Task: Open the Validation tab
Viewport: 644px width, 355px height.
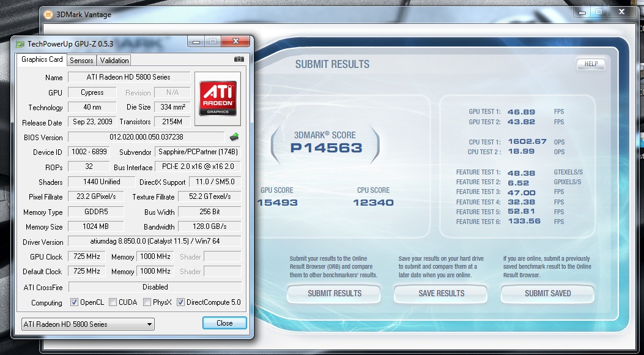Action: pos(114,61)
